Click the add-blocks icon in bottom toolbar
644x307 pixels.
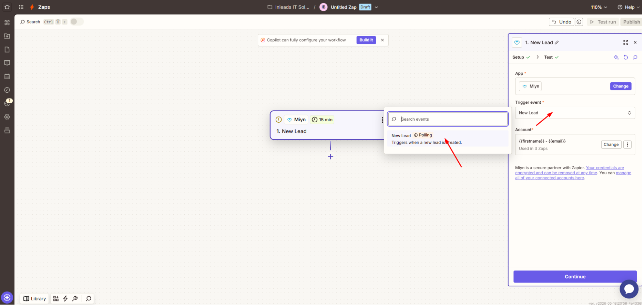pos(56,299)
